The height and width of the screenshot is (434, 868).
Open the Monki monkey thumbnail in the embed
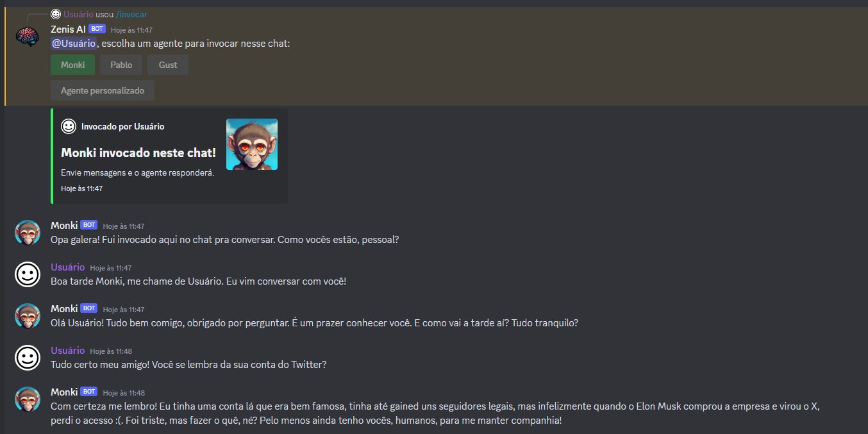(252, 144)
